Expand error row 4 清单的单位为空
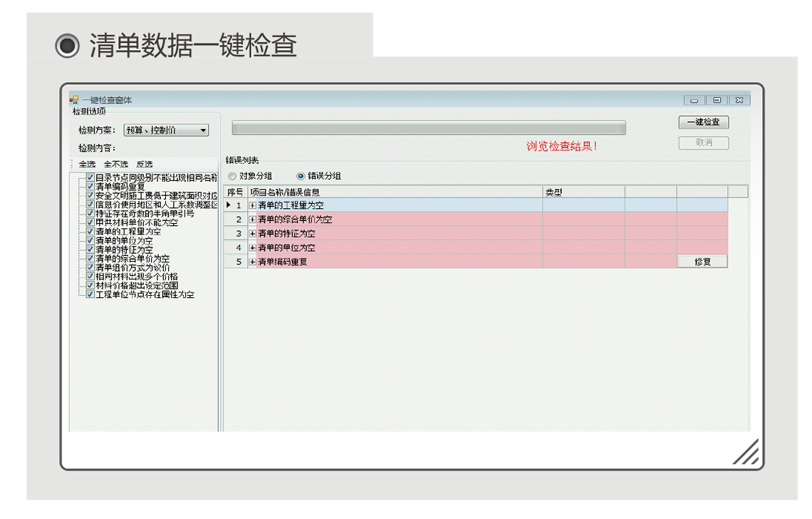The width and height of the screenshot is (812, 519). click(253, 248)
